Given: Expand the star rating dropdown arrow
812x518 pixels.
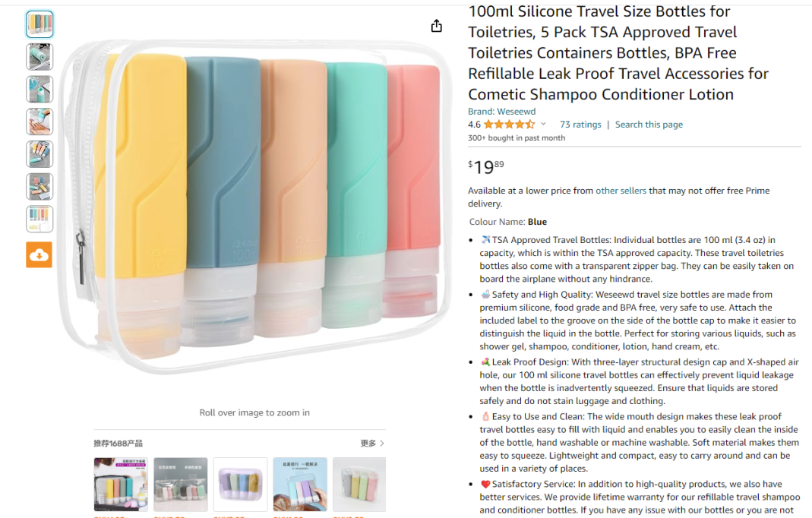Looking at the screenshot, I should click(x=543, y=125).
